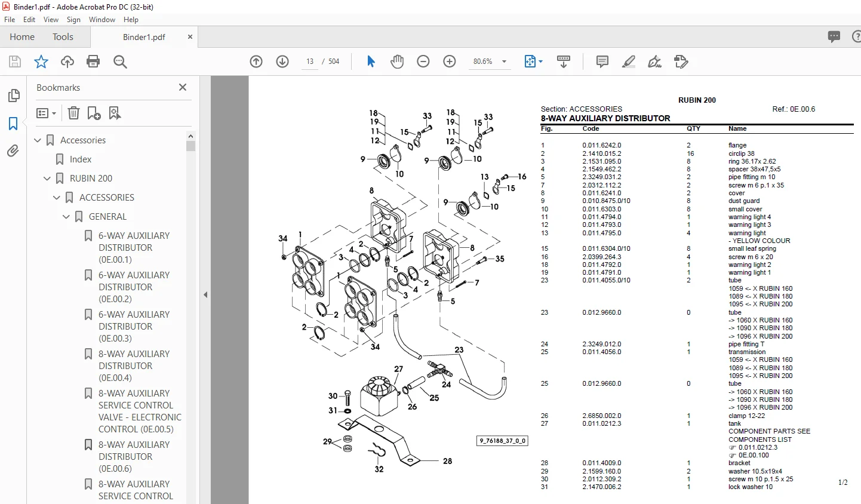Zoom out with the minus circle button
Screen dimensions: 861x504
point(423,62)
